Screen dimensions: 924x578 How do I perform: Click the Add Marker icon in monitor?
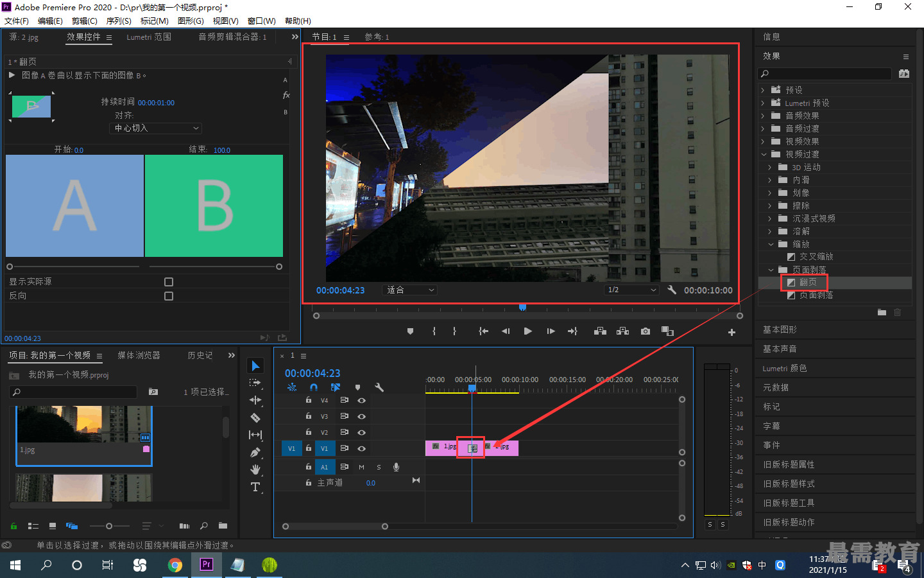pos(410,331)
